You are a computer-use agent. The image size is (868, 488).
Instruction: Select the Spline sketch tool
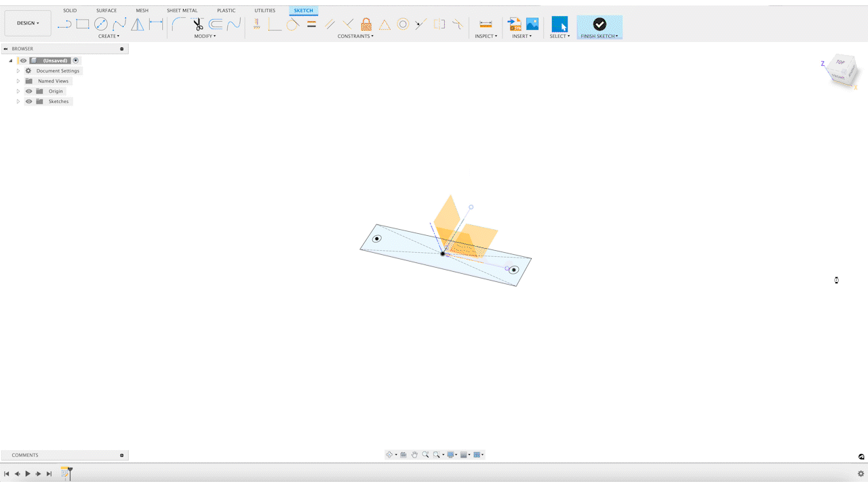coord(119,24)
